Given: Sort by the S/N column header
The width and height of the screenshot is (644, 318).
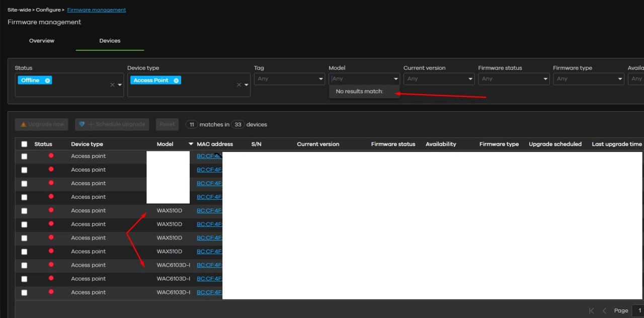Looking at the screenshot, I should tap(257, 144).
